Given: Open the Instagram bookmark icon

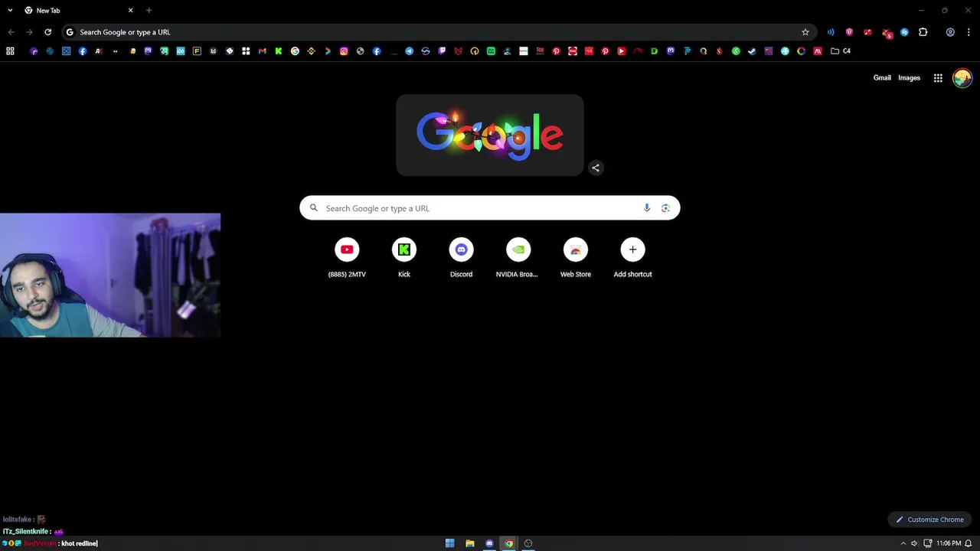Looking at the screenshot, I should [x=344, y=51].
